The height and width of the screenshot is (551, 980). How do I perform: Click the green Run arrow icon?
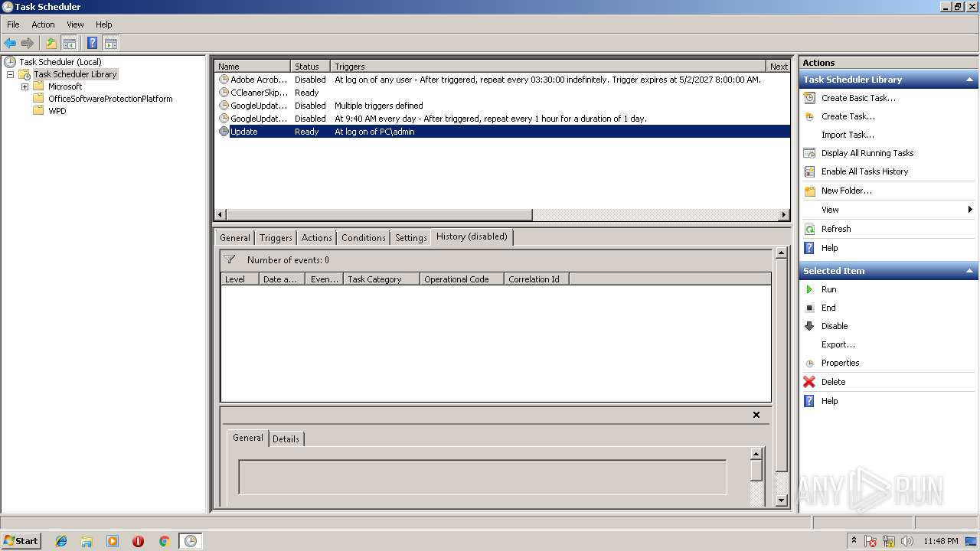pos(809,289)
